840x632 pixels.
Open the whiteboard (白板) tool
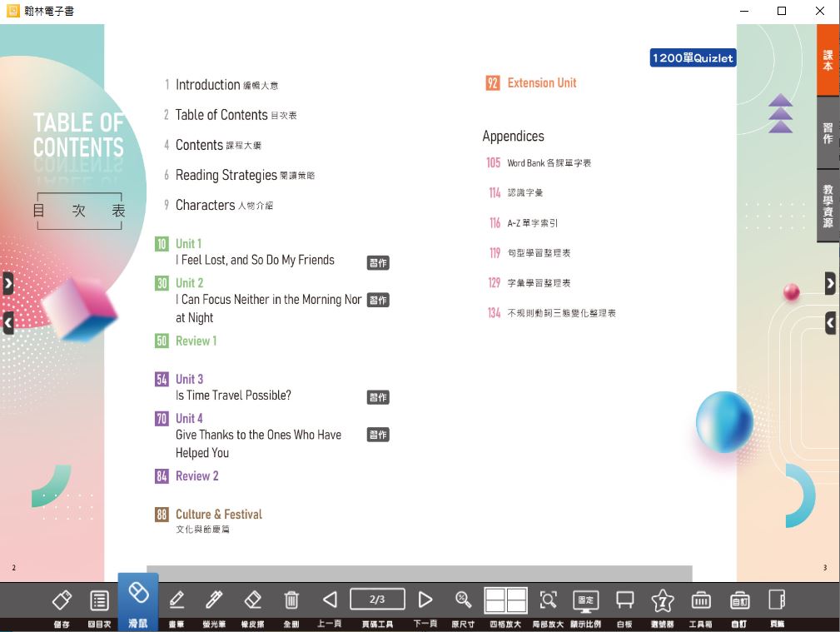pos(624,600)
